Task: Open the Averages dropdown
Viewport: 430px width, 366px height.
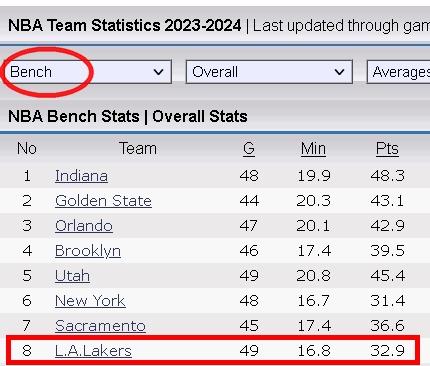Action: pyautogui.click(x=399, y=72)
